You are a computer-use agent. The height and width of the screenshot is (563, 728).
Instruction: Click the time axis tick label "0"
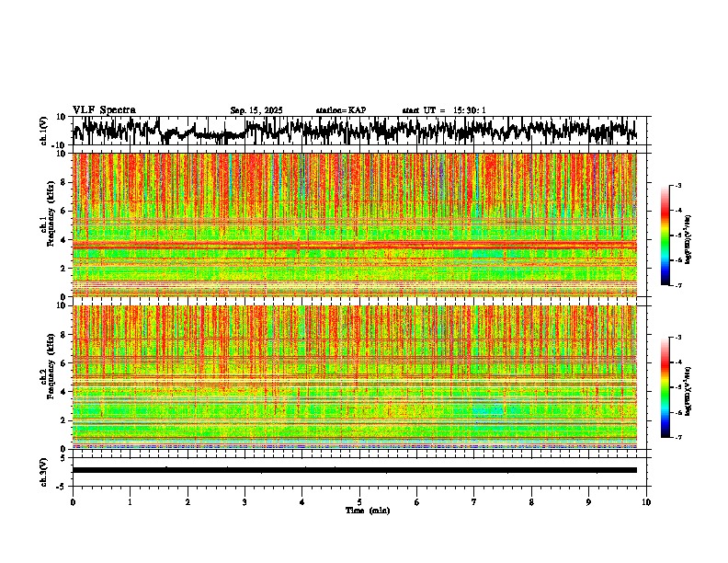(73, 502)
